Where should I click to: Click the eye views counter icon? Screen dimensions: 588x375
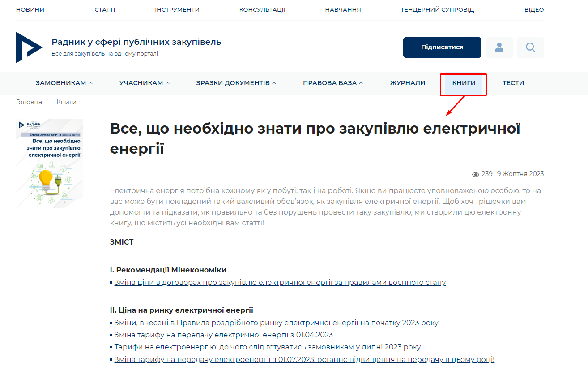pyautogui.click(x=475, y=174)
